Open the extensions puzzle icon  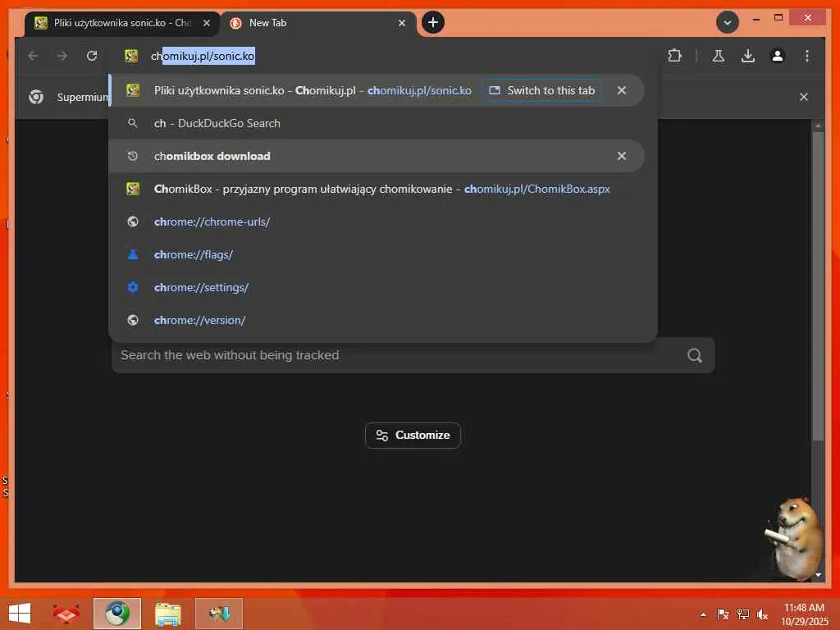tap(674, 56)
